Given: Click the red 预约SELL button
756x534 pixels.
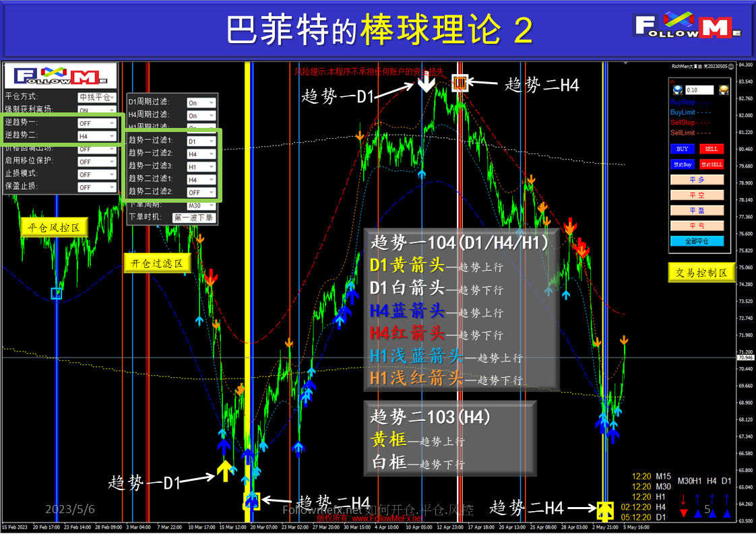Looking at the screenshot, I should click(x=712, y=164).
